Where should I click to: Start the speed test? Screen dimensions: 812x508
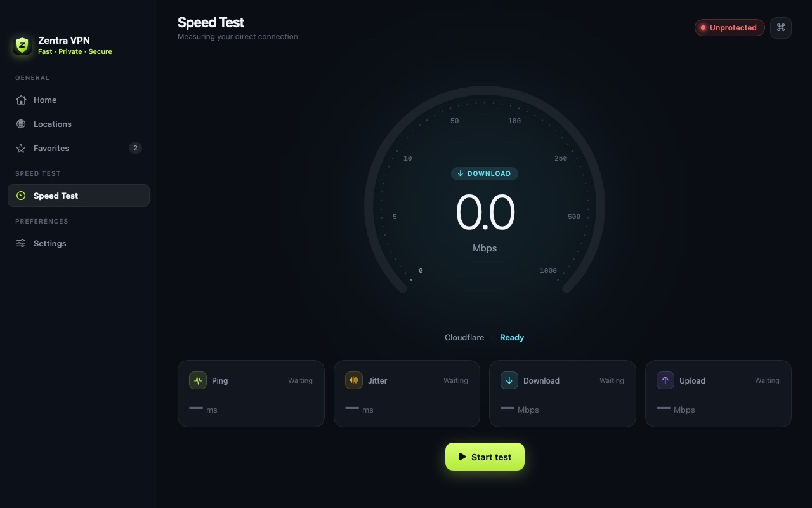485,457
